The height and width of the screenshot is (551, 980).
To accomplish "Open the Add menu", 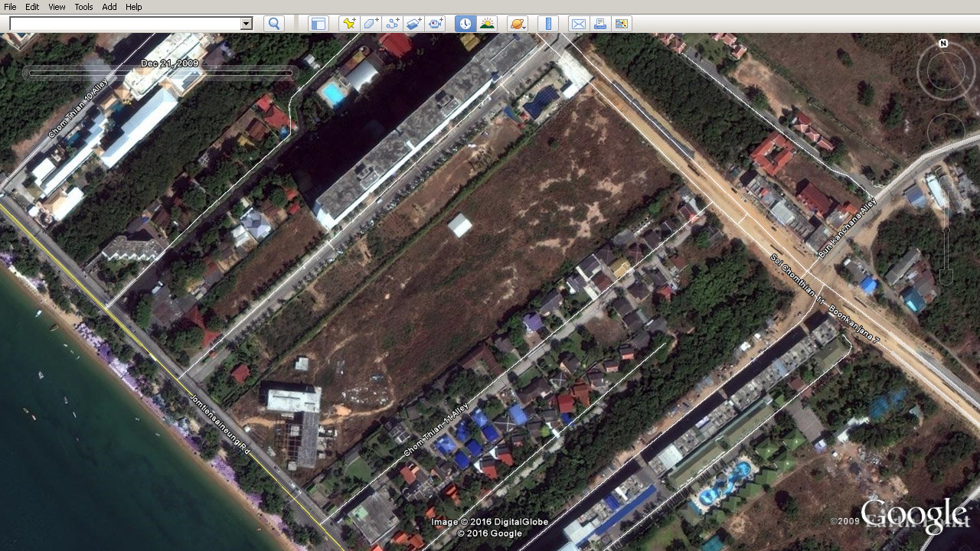I will coord(109,7).
